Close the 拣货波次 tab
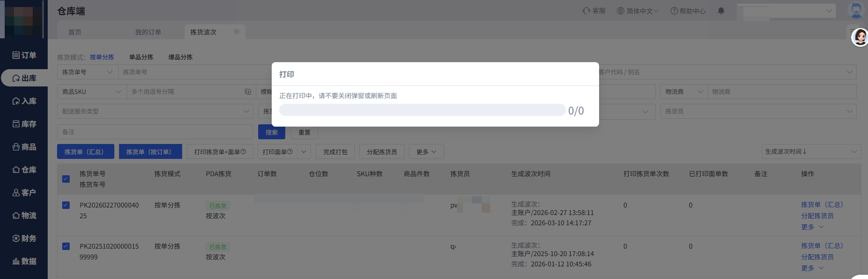The width and height of the screenshot is (868, 279). (x=237, y=32)
